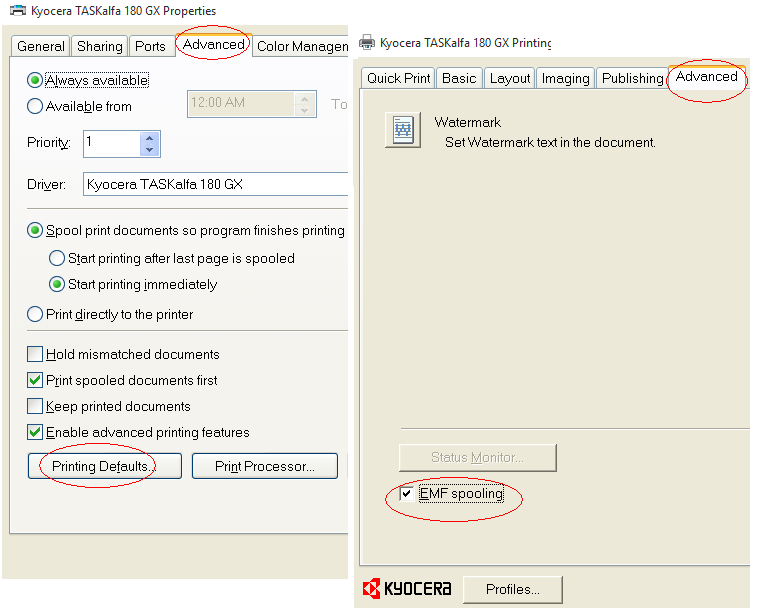This screenshot has height=612, width=759.
Task: Click 'Set Watermark text in the document.' description
Action: (x=550, y=142)
